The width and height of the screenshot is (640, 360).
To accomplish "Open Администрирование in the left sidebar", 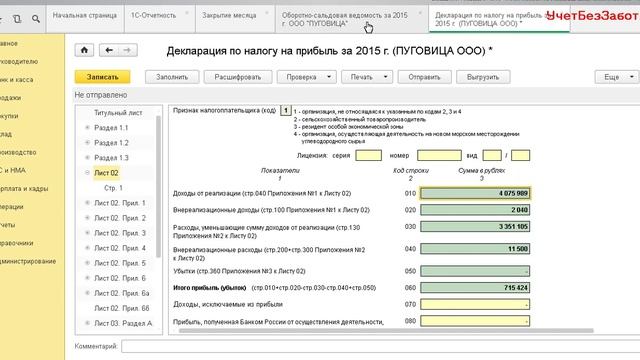I will tap(28, 261).
